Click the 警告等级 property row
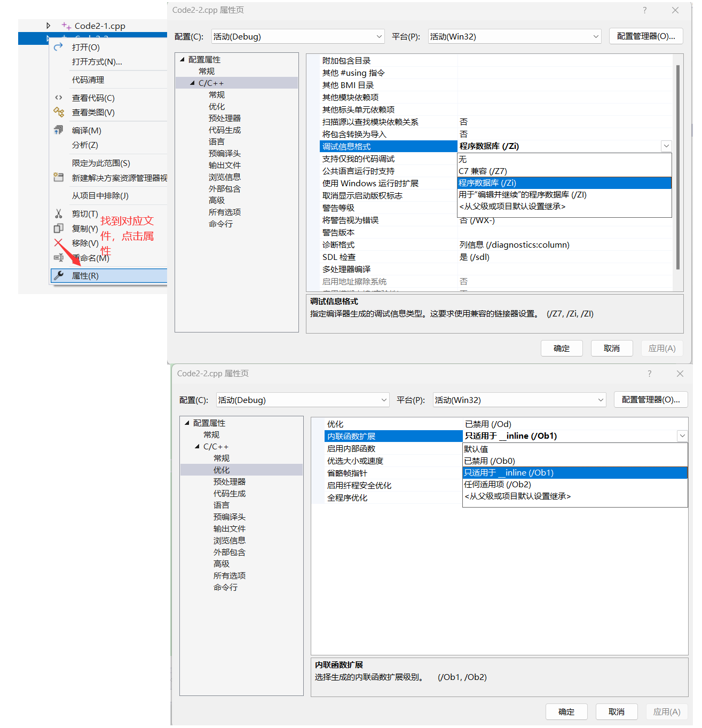This screenshot has width=702, height=728. point(389,208)
